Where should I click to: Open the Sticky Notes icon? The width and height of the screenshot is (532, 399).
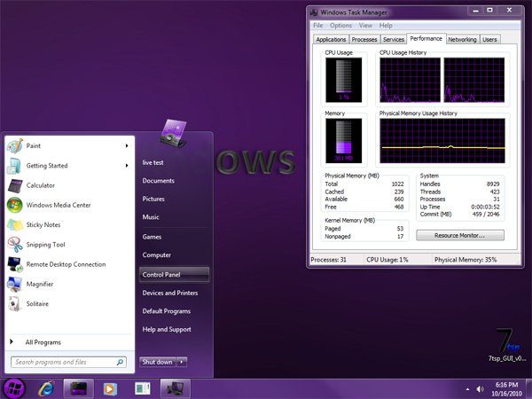[x=14, y=225]
